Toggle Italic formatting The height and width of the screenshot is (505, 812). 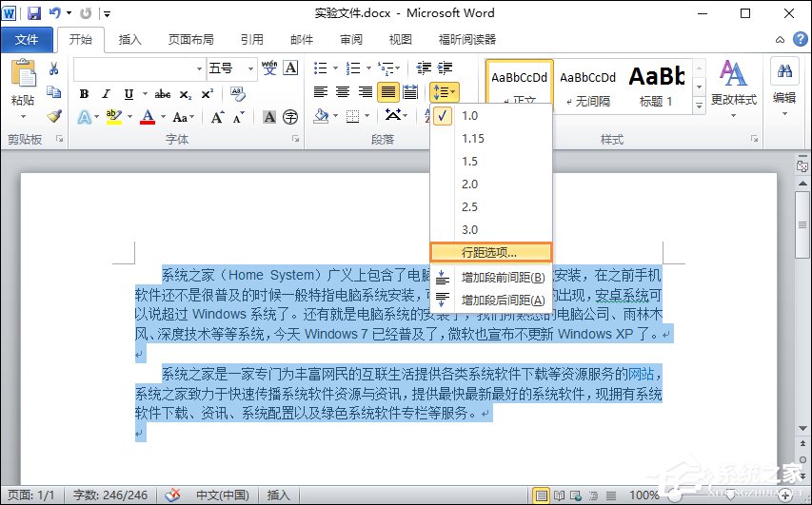tap(105, 93)
